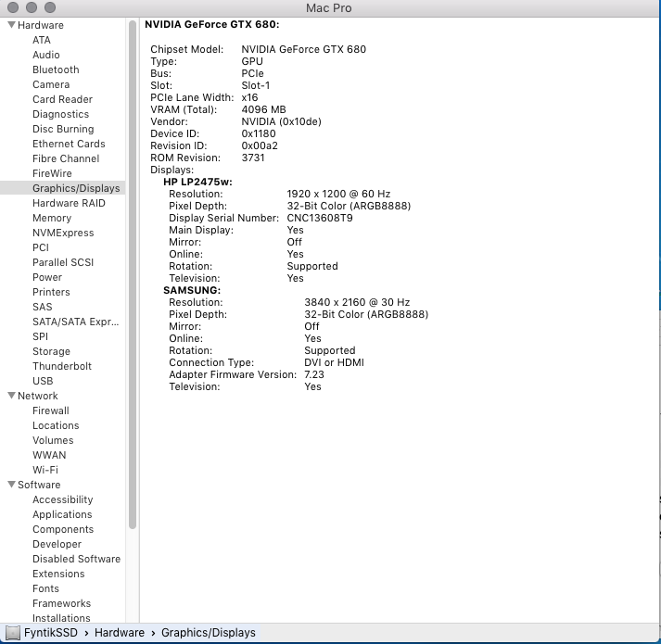Open Fibre Channel entry

(x=66, y=158)
